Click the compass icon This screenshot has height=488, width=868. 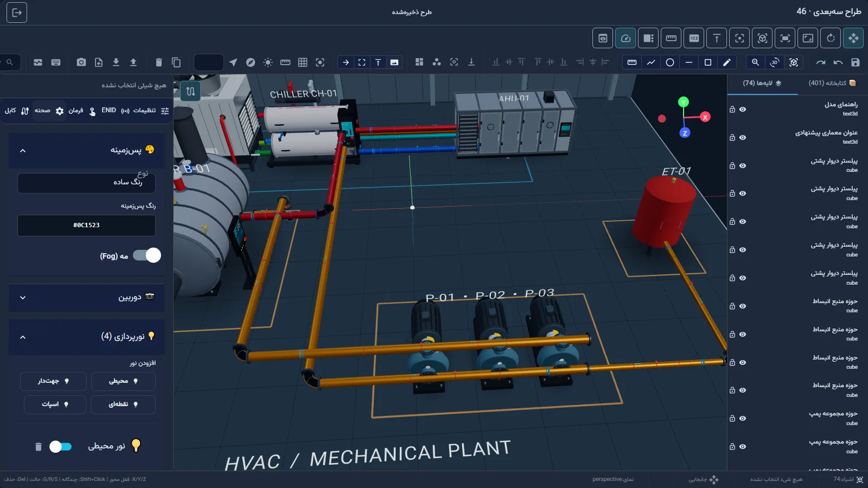(x=251, y=62)
